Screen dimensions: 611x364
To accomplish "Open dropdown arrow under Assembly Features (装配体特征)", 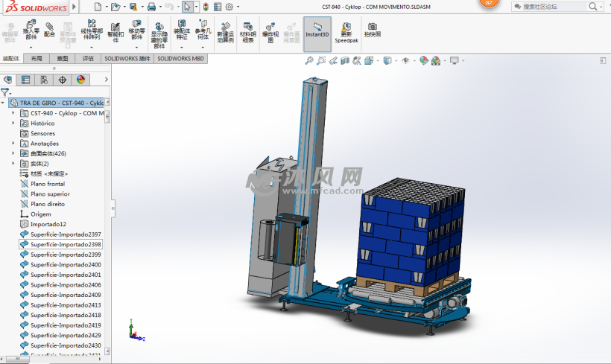I will point(182,48).
